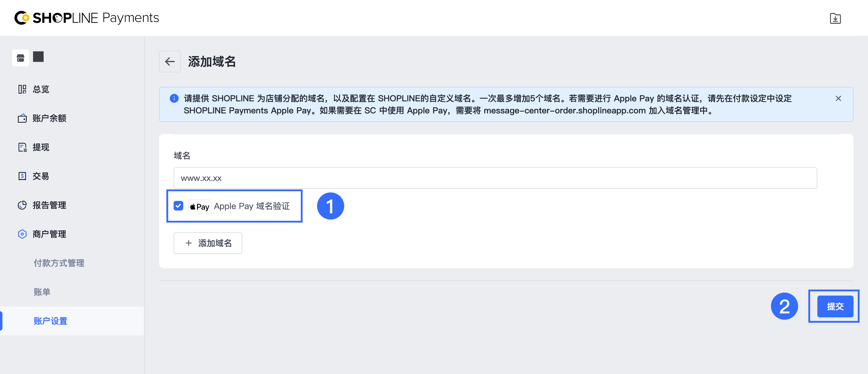Screen dimensions: 868x374
Task: Uncheck Apple Pay domain verification checkbox
Action: point(178,206)
